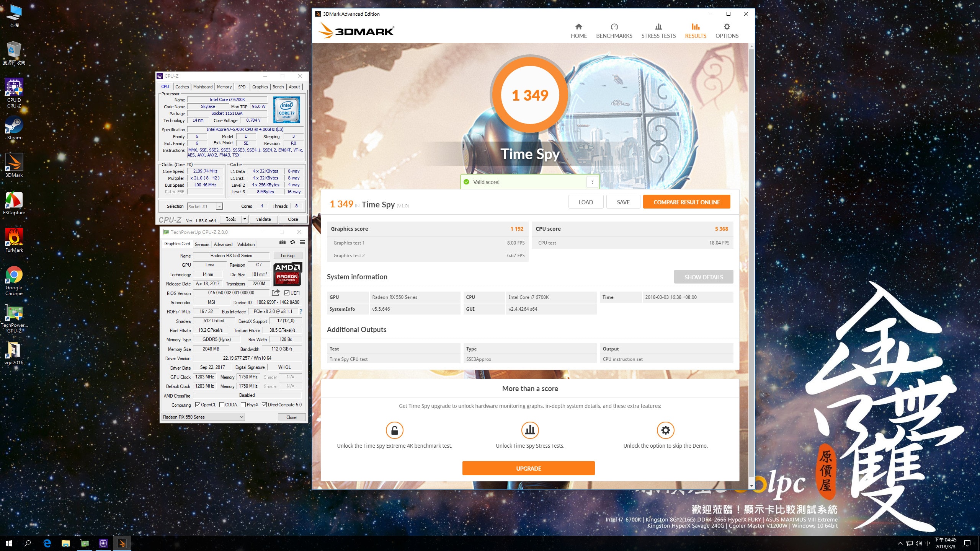Open the Options gear in 3DMark
980x551 pixels.
click(x=727, y=27)
